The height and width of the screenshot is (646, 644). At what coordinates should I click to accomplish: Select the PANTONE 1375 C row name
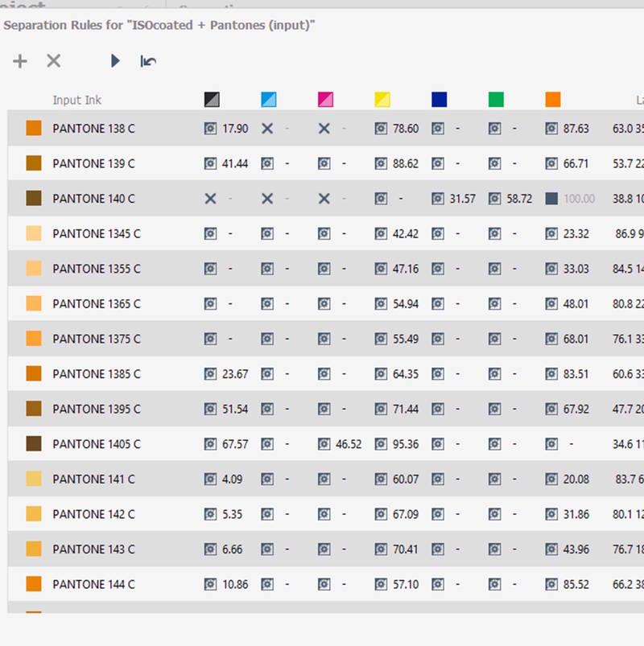[97, 339]
